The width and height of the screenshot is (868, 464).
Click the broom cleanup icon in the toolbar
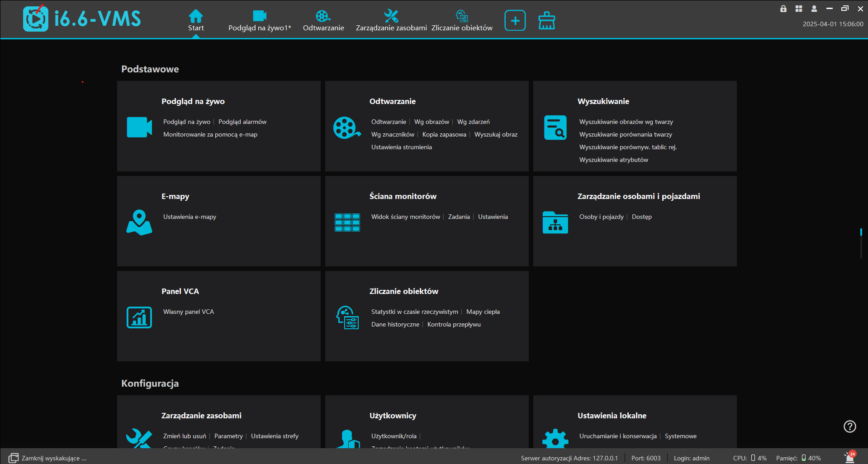coord(546,21)
